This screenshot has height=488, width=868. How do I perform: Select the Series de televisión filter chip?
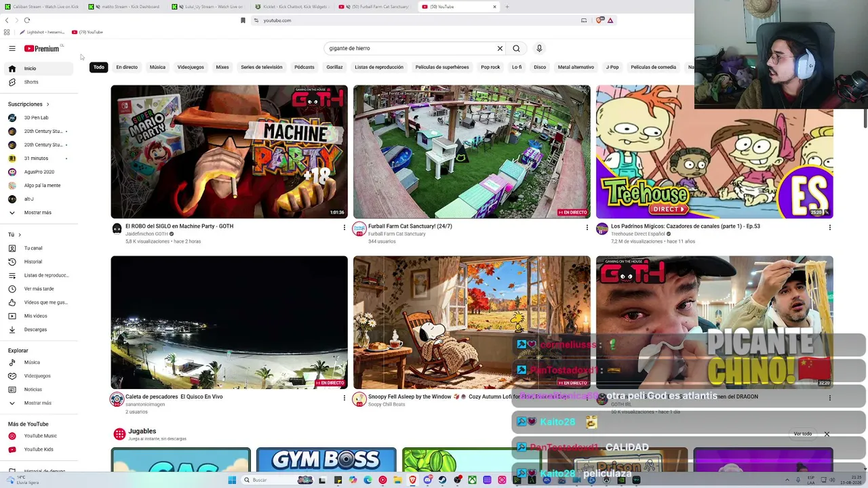point(261,67)
